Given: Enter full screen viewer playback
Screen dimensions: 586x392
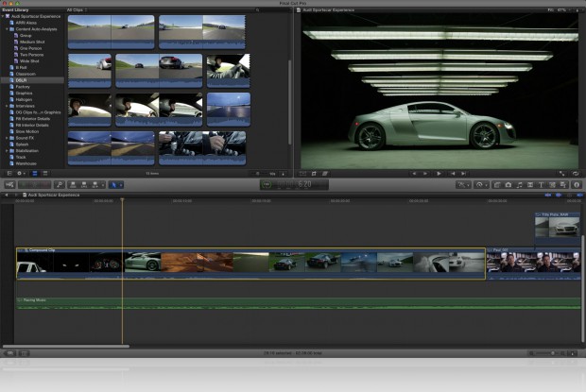Looking at the screenshot, I should [562, 174].
